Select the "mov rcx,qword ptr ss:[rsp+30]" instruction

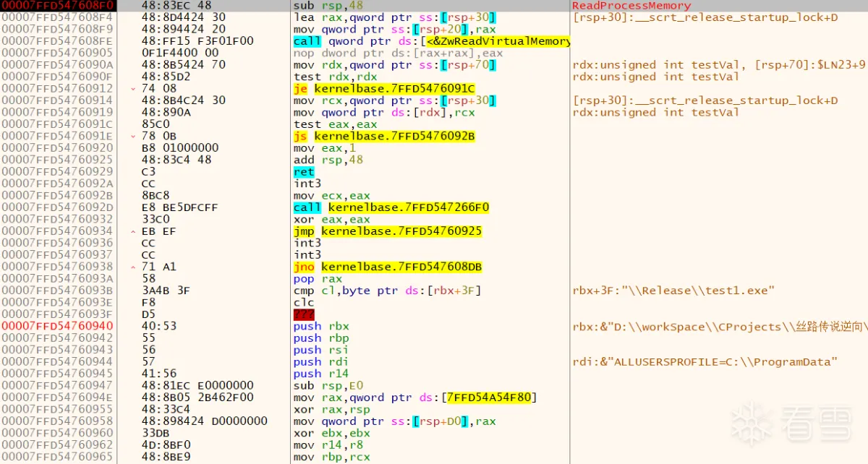click(x=395, y=100)
